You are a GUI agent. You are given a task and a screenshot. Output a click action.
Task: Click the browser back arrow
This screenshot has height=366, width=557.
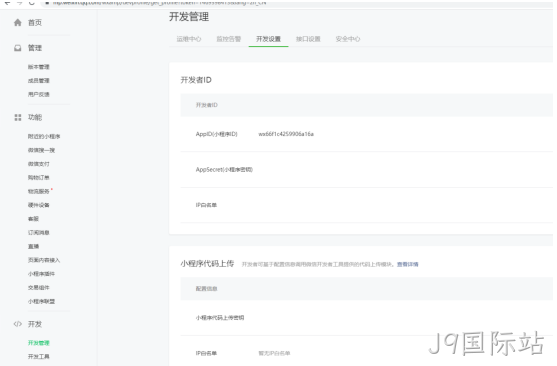[x=7, y=3]
